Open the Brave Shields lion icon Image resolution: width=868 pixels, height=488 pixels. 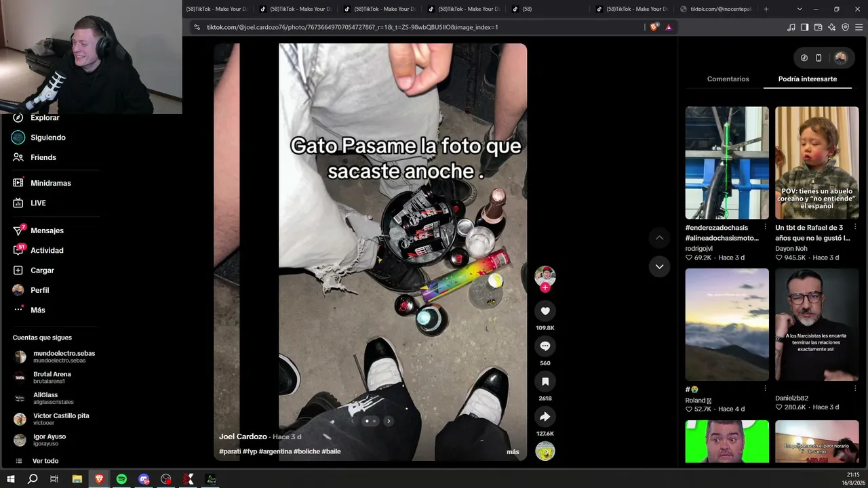654,27
